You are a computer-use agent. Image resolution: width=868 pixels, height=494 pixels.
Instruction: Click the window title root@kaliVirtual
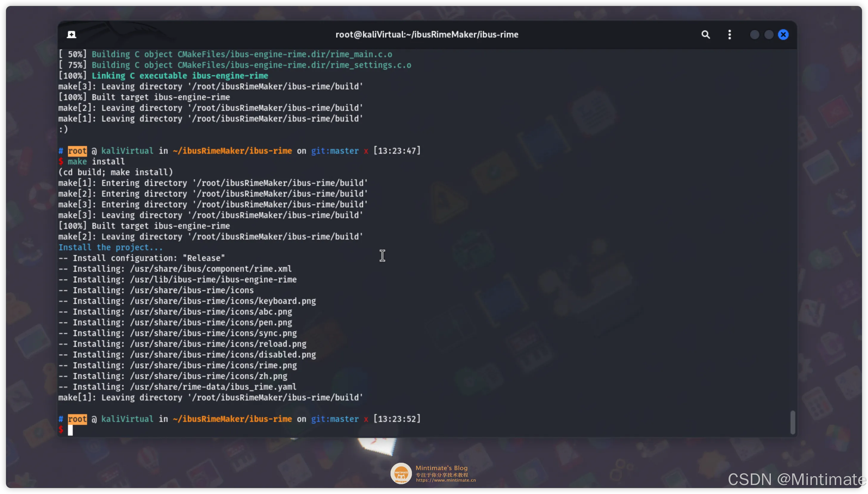click(x=427, y=35)
